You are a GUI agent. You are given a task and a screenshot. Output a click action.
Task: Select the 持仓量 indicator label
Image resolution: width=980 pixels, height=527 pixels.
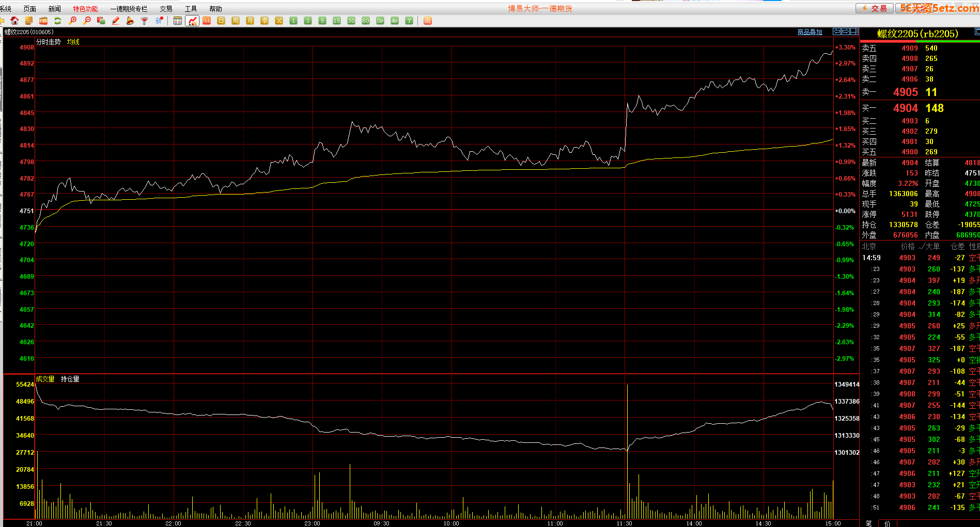pos(70,379)
